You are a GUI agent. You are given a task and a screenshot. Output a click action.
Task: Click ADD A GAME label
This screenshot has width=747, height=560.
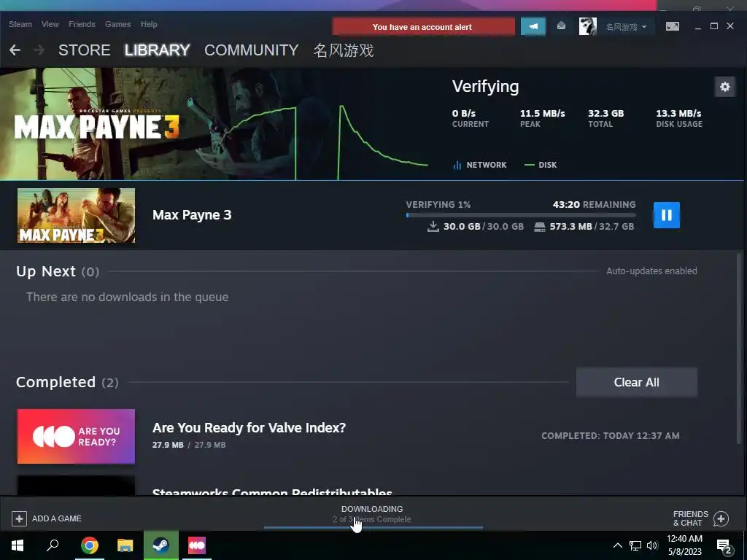pyautogui.click(x=57, y=518)
